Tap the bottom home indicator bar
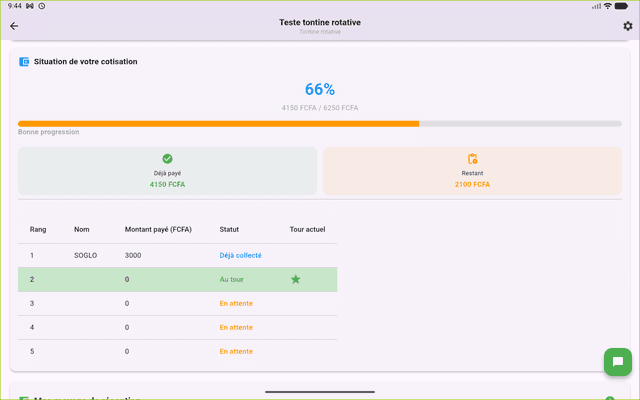Screen dimensions: 640x400 click(x=320, y=392)
